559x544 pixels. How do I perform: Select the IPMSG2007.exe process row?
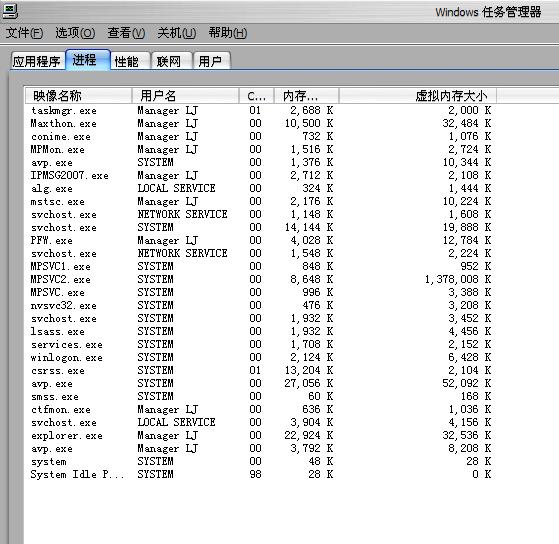pos(260,175)
